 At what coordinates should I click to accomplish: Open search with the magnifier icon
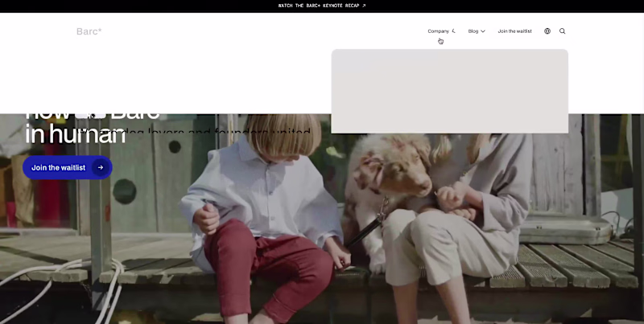(x=562, y=31)
